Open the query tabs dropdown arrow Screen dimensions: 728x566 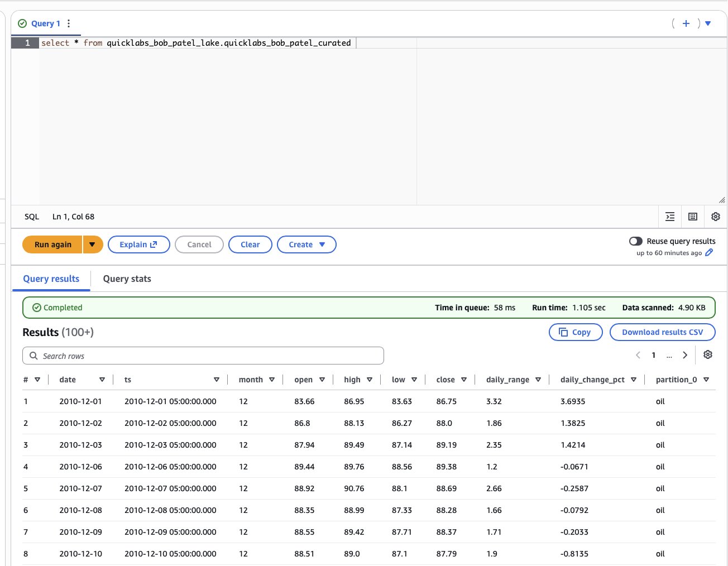[x=708, y=23]
